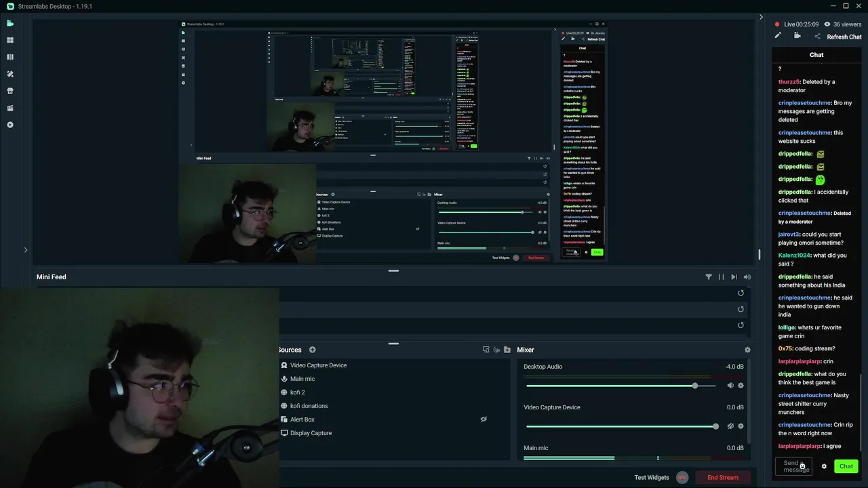Add a new source with plus icon
This screenshot has height=488, width=868.
coord(313,350)
